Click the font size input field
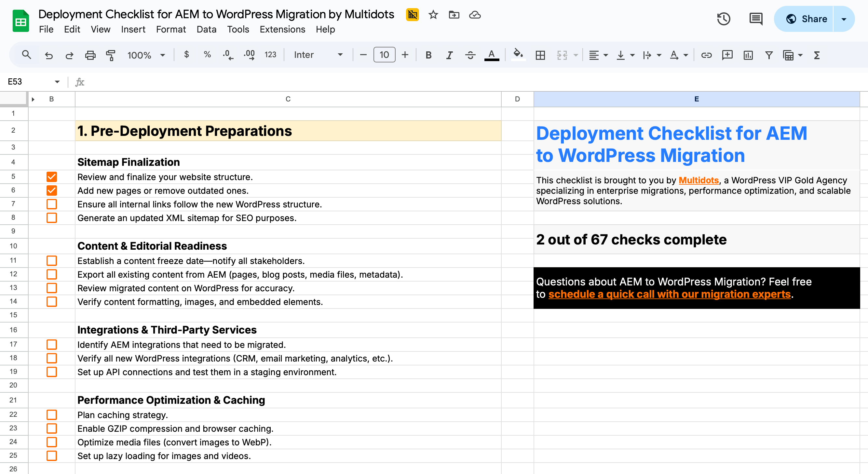868x474 pixels. [384, 55]
